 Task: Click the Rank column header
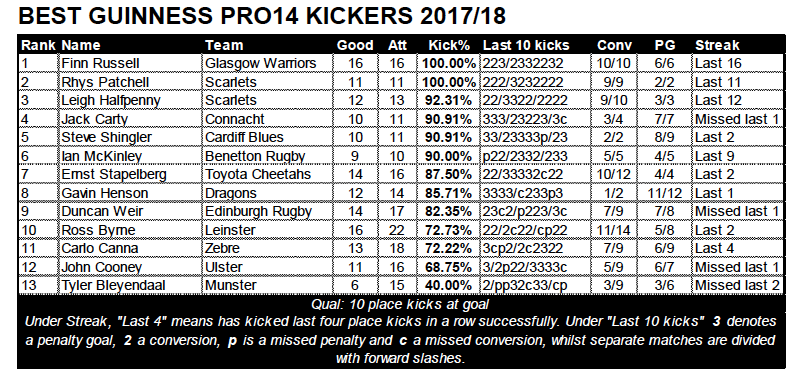(39, 45)
